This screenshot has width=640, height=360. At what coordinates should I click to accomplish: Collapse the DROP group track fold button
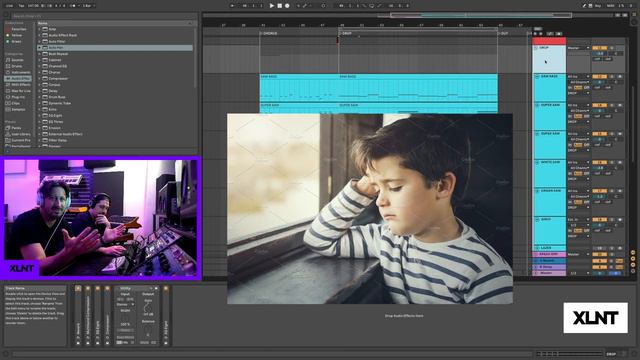(536, 48)
